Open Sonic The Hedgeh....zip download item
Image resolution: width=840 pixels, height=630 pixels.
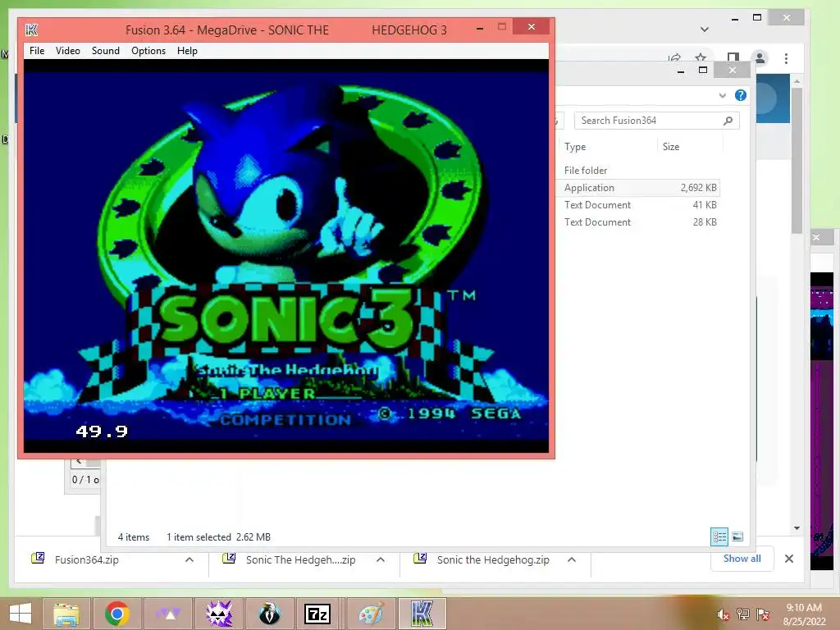[300, 559]
